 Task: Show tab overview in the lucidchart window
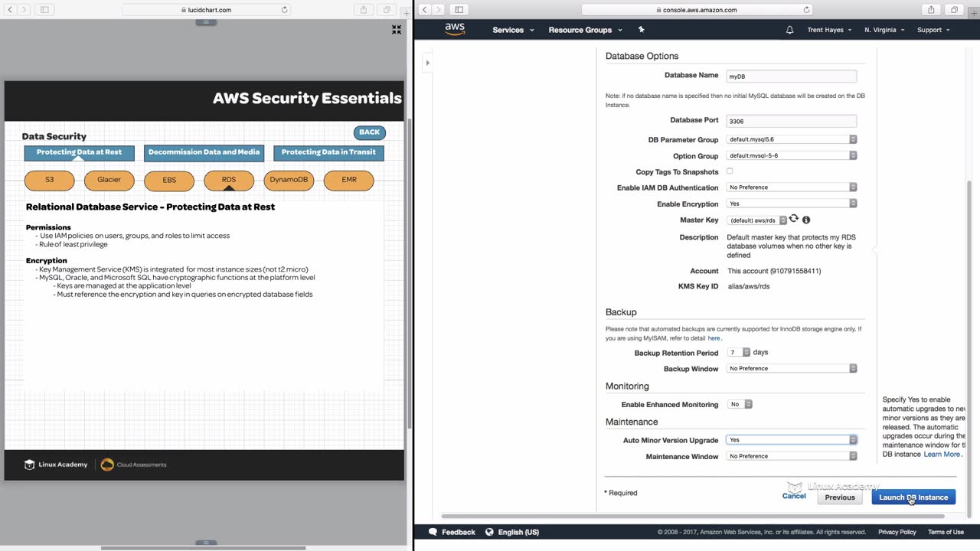387,10
